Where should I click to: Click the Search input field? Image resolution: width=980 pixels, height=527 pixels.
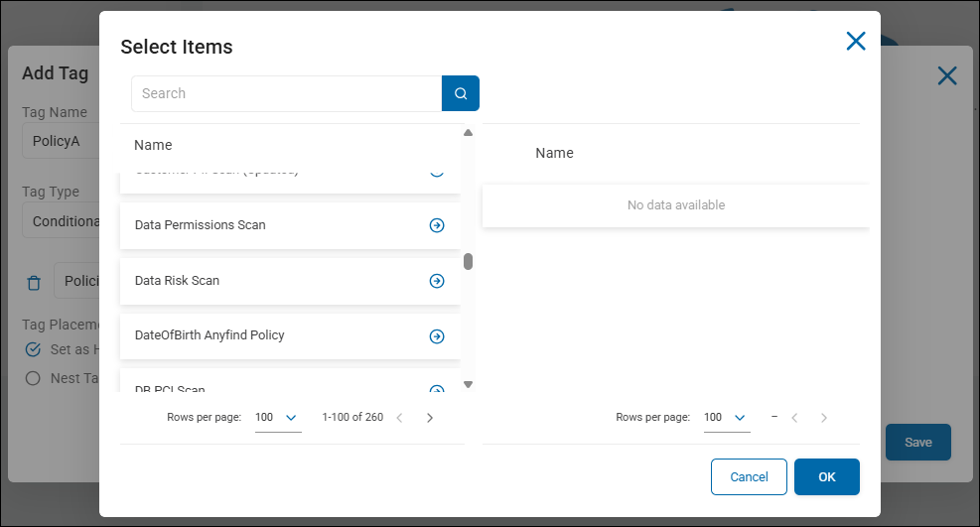286,93
